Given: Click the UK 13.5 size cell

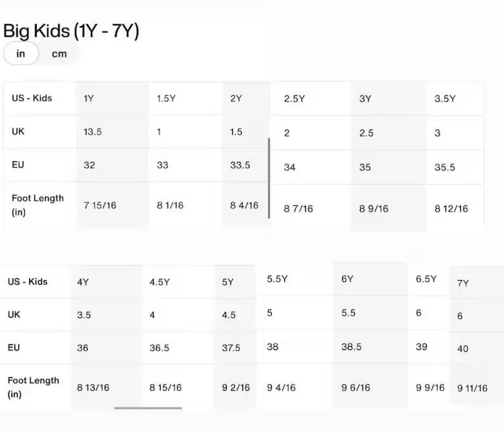Looking at the screenshot, I should 93,132.
